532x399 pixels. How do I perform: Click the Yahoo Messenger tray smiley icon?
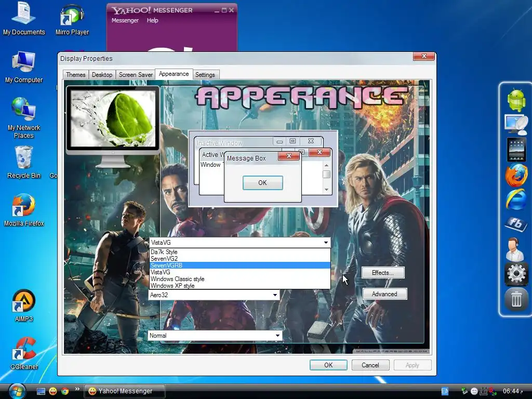474,391
